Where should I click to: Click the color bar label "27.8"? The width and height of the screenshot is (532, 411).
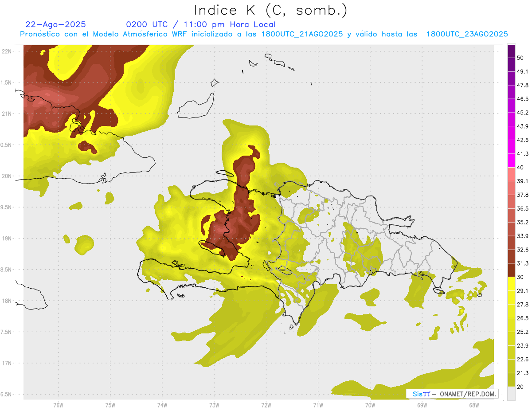523,304
